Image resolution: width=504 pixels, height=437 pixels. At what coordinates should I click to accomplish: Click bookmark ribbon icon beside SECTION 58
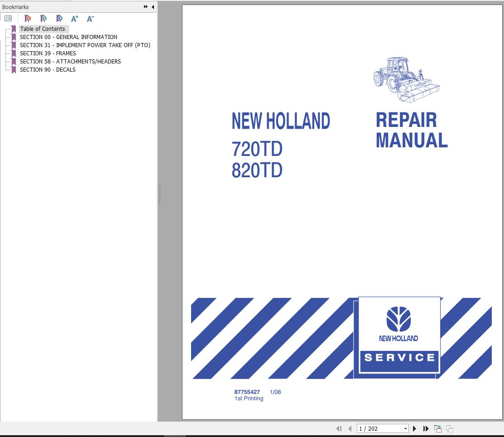pyautogui.click(x=14, y=62)
